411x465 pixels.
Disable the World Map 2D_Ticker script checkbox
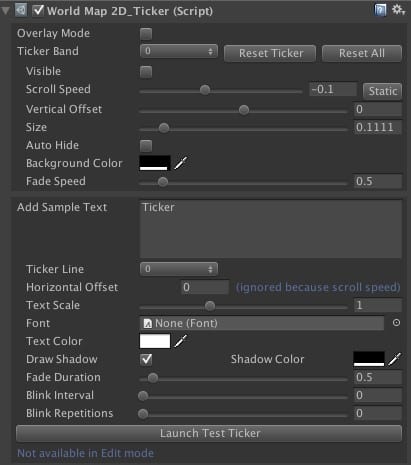[x=38, y=10]
